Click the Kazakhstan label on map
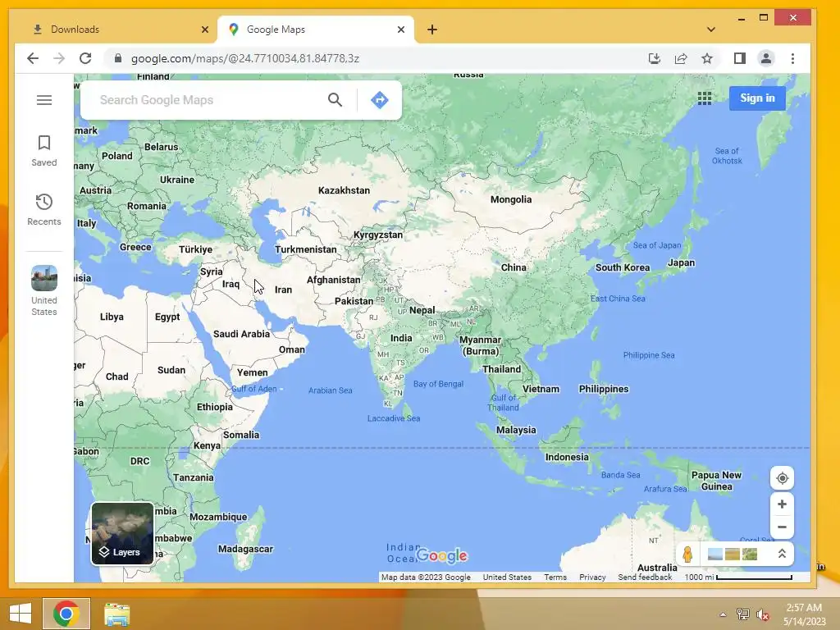This screenshot has height=630, width=840. (x=344, y=190)
